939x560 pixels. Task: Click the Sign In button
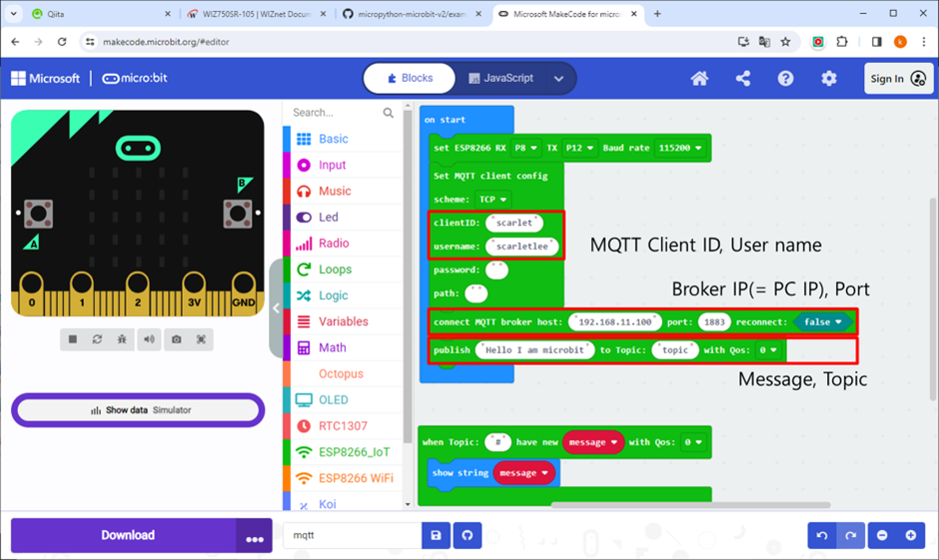(898, 79)
